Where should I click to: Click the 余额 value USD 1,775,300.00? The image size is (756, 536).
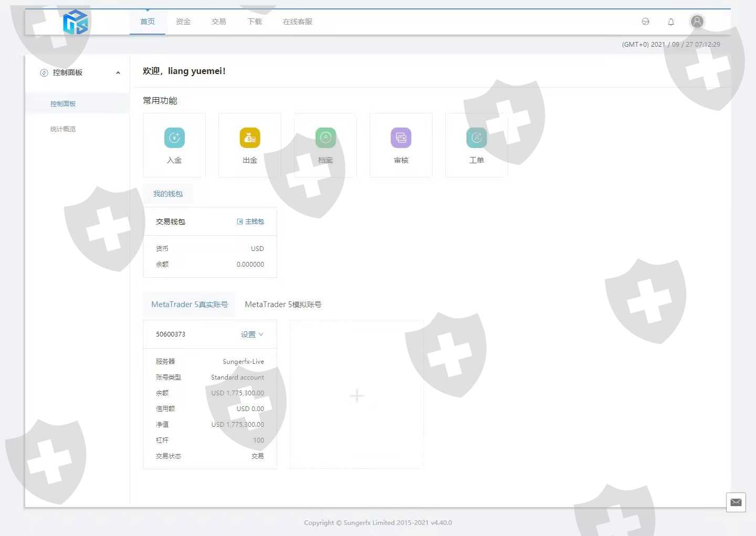238,393
